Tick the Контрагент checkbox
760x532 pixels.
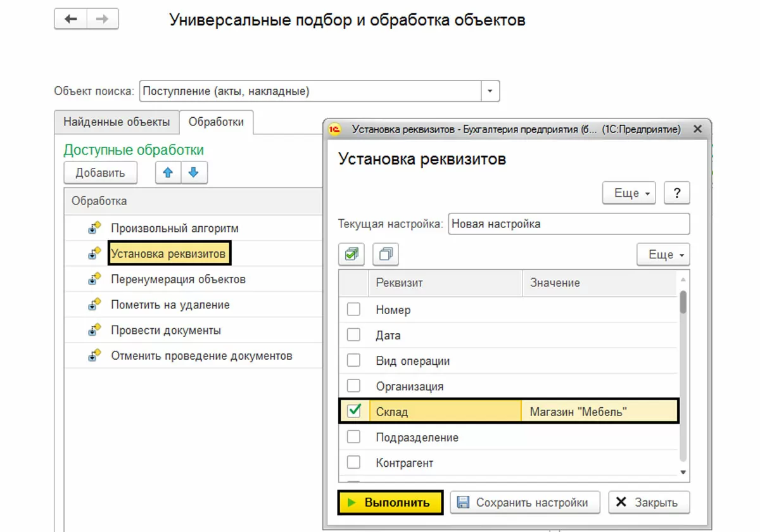(x=354, y=462)
